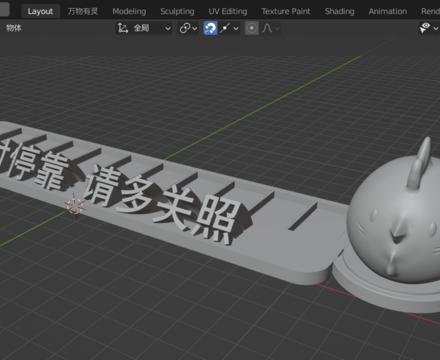Click the transform orientation axes icon
This screenshot has width=440, height=360.
(x=123, y=28)
